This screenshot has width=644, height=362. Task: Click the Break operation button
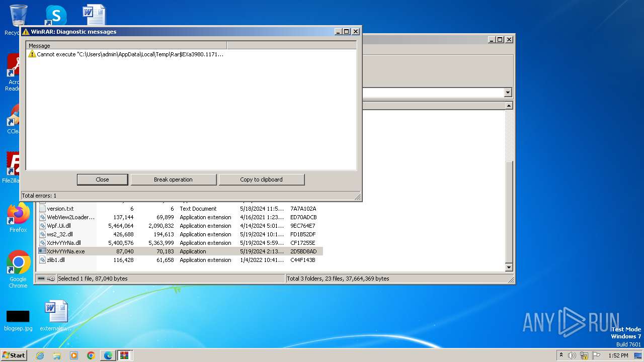click(173, 179)
